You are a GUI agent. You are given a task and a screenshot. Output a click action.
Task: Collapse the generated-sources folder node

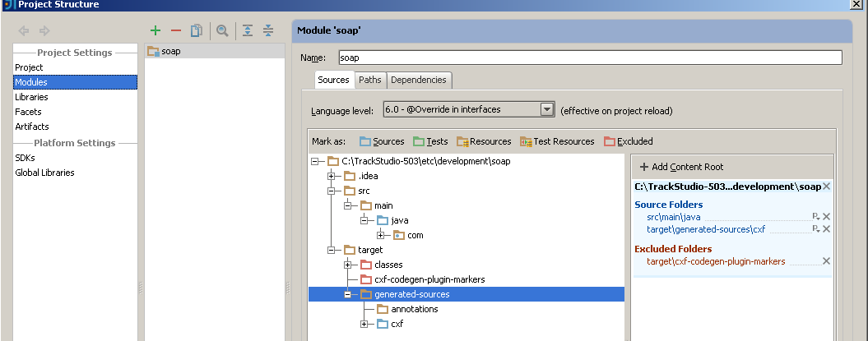click(x=348, y=294)
